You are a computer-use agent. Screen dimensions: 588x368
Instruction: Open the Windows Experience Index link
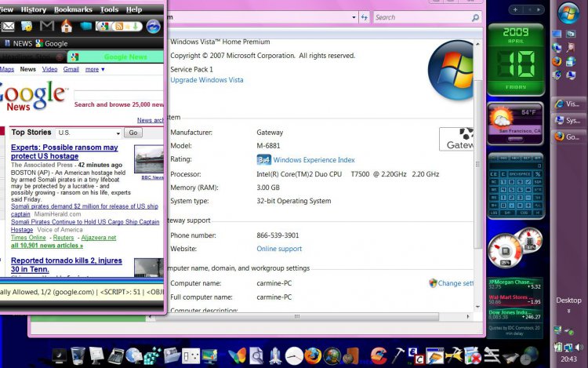[x=314, y=160]
